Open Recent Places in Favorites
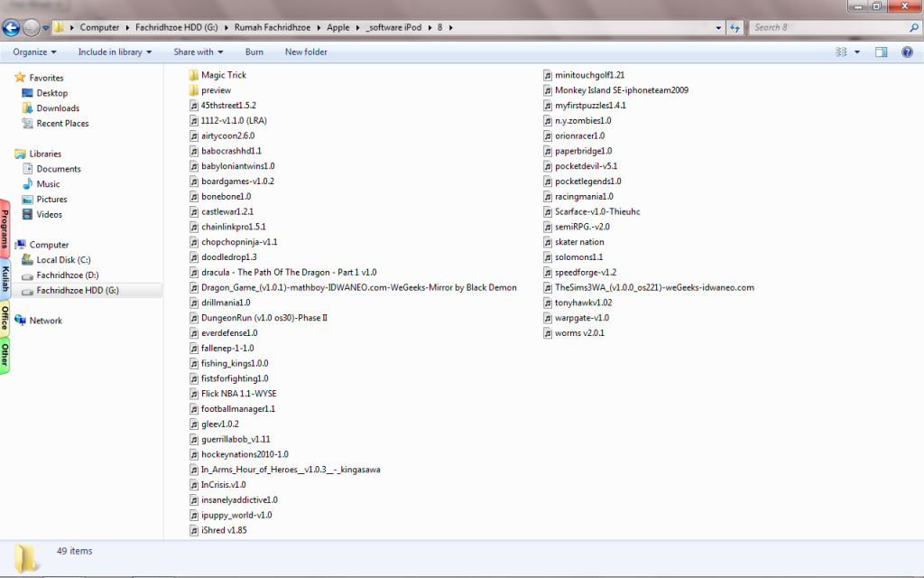Viewport: 924px width, 578px height. pyautogui.click(x=62, y=124)
